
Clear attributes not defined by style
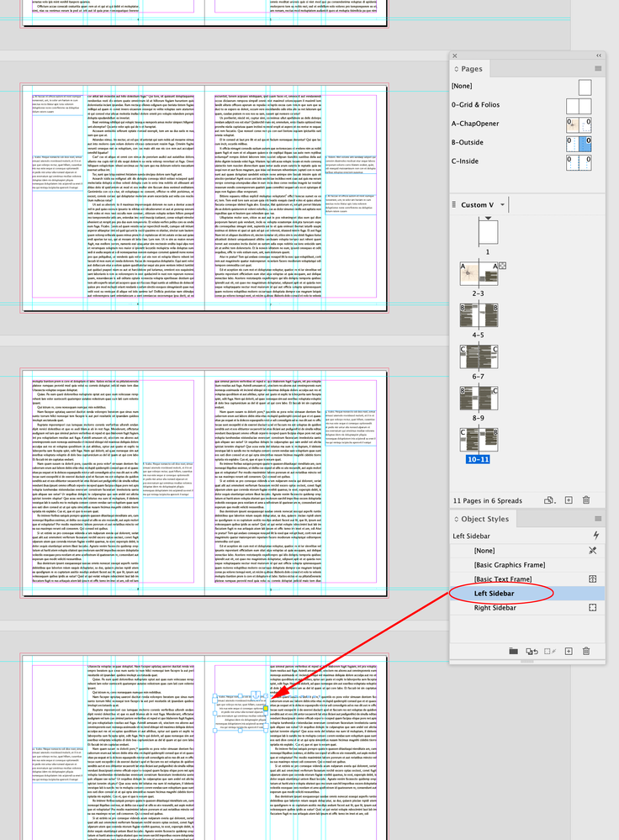click(x=550, y=652)
